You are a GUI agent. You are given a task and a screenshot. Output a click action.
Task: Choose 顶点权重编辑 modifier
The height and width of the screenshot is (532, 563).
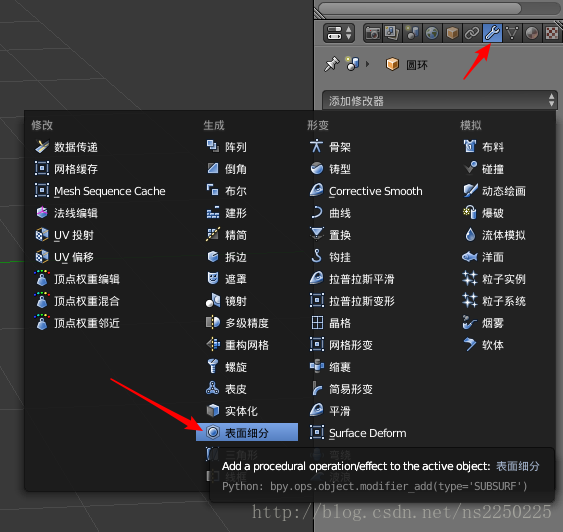(x=77, y=279)
